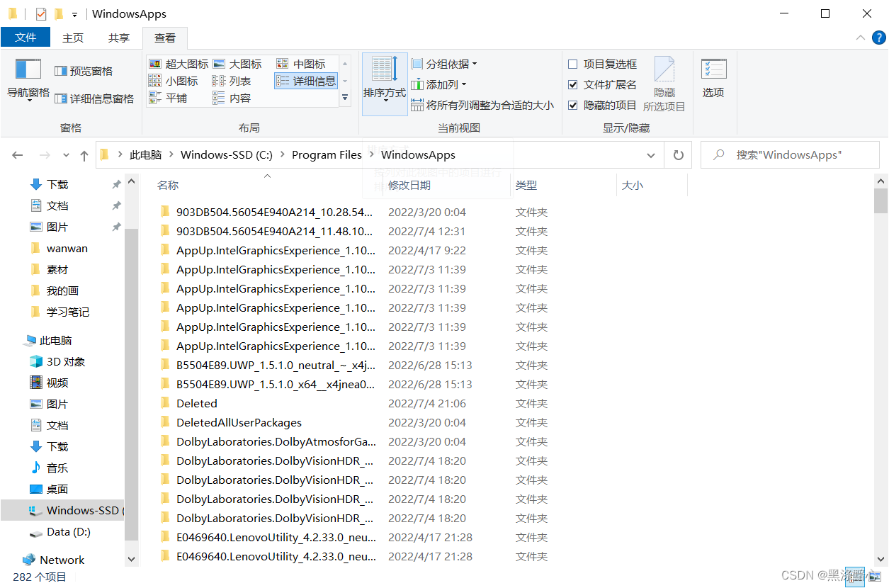Click Windows-SSD (C:) in the breadcrumb

(226, 155)
